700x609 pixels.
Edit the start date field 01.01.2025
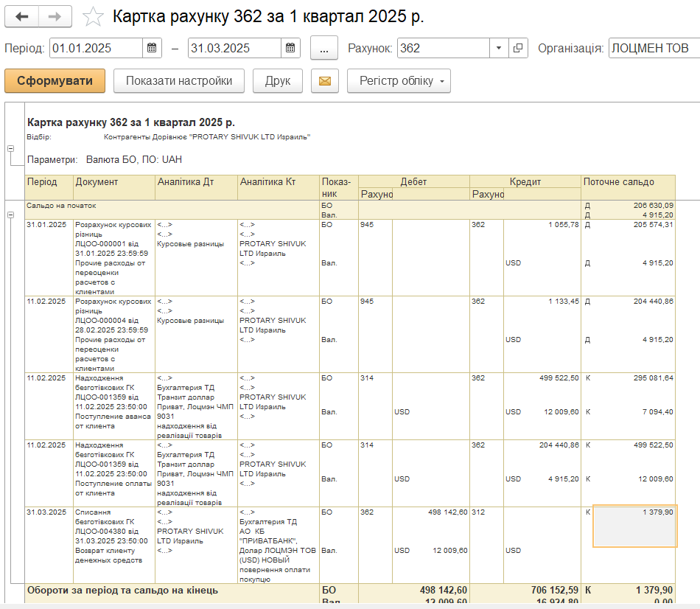(x=97, y=48)
